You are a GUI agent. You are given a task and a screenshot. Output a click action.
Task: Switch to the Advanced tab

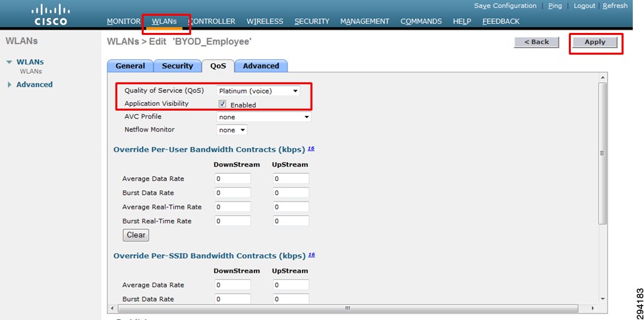tap(261, 66)
